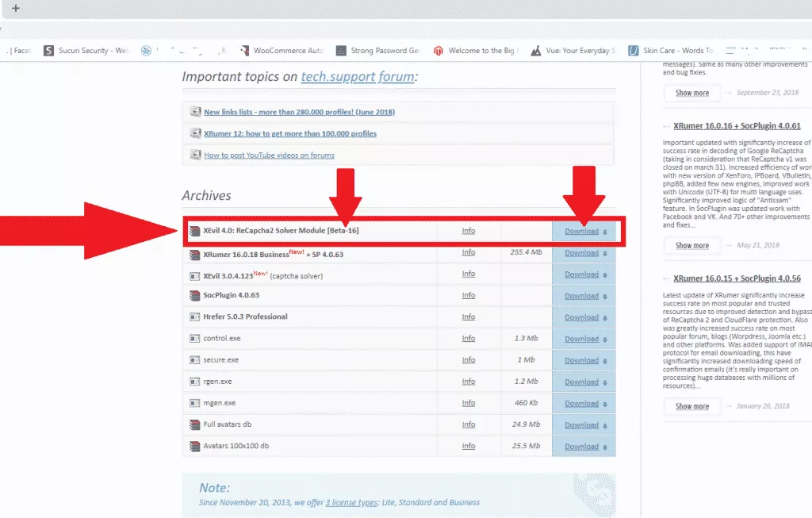The width and height of the screenshot is (812, 518).
Task: Click the Skin Care bookmark favicon
Action: click(633, 51)
